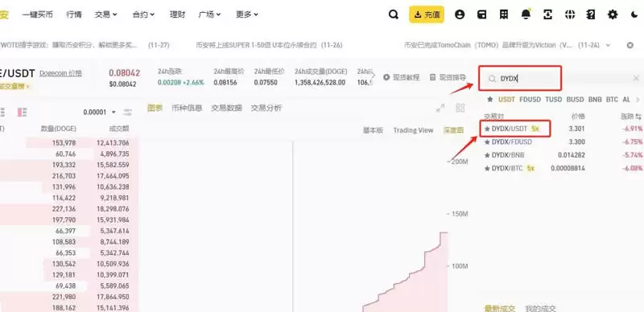This screenshot has height=312, width=644.
Task: Switch to 我的成交 my trades tab
Action: pyautogui.click(x=540, y=308)
